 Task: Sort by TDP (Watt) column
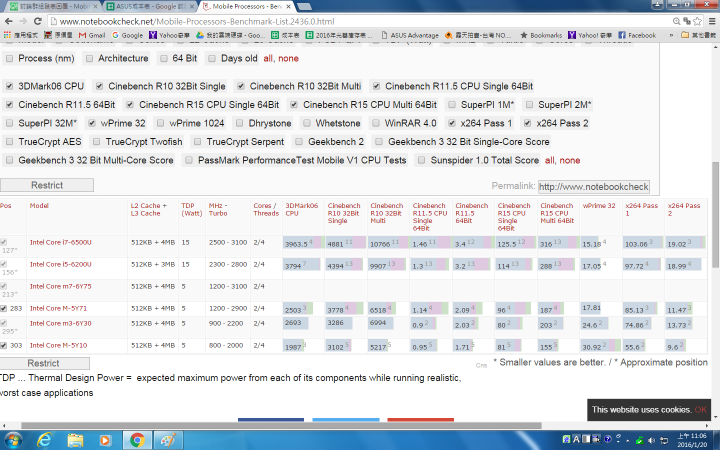[x=191, y=209]
